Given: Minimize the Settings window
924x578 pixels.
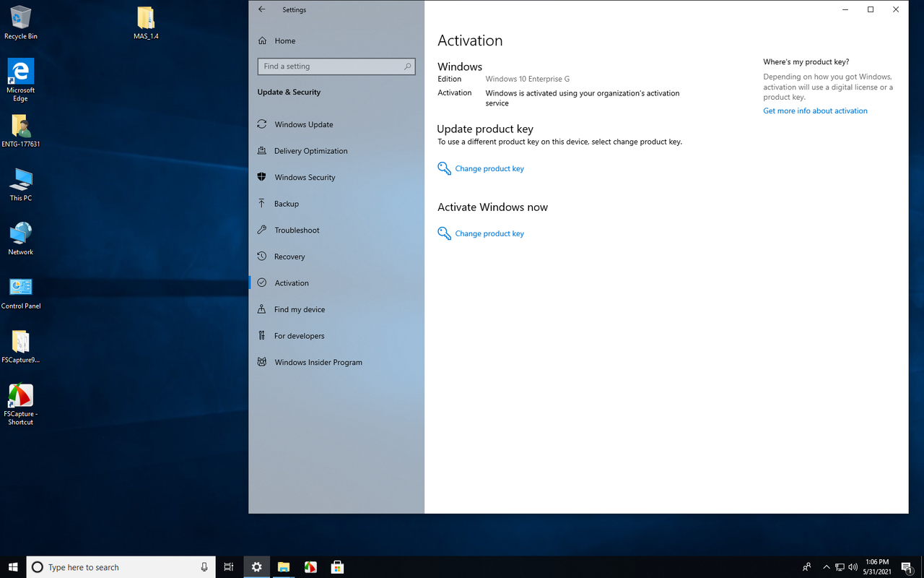Looking at the screenshot, I should (x=845, y=9).
